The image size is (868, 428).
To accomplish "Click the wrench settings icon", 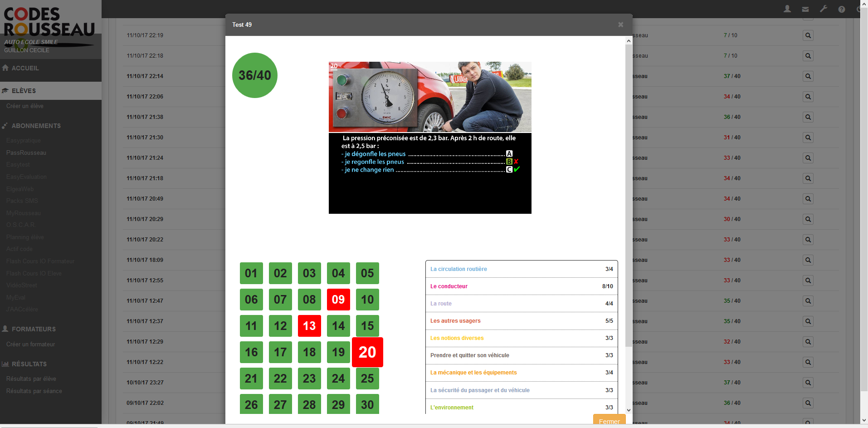I will 824,9.
